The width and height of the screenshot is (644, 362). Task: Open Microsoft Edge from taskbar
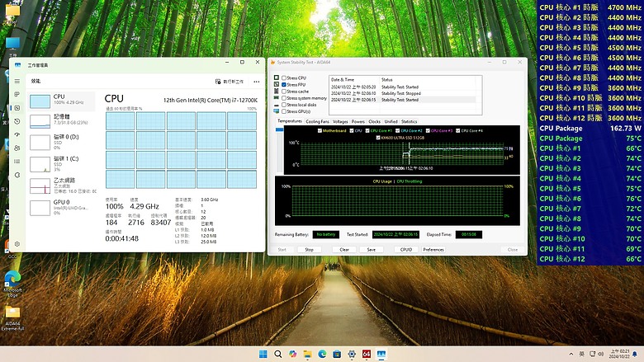click(x=322, y=355)
